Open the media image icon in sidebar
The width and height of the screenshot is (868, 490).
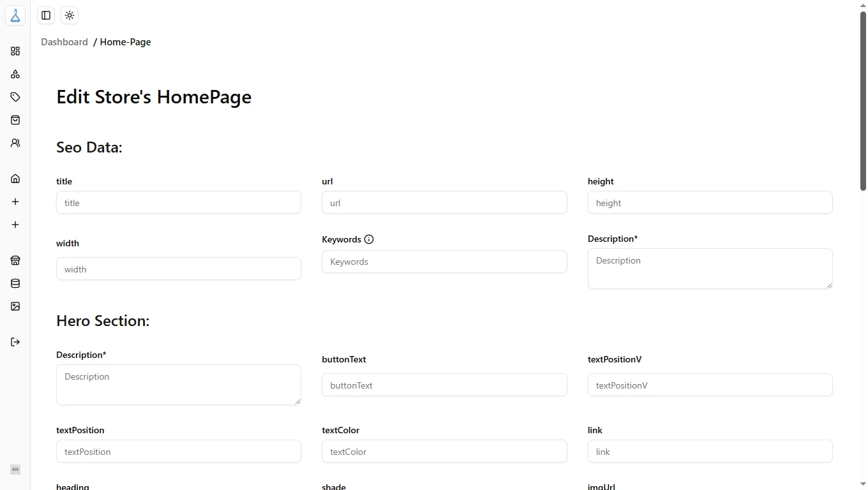tap(15, 306)
